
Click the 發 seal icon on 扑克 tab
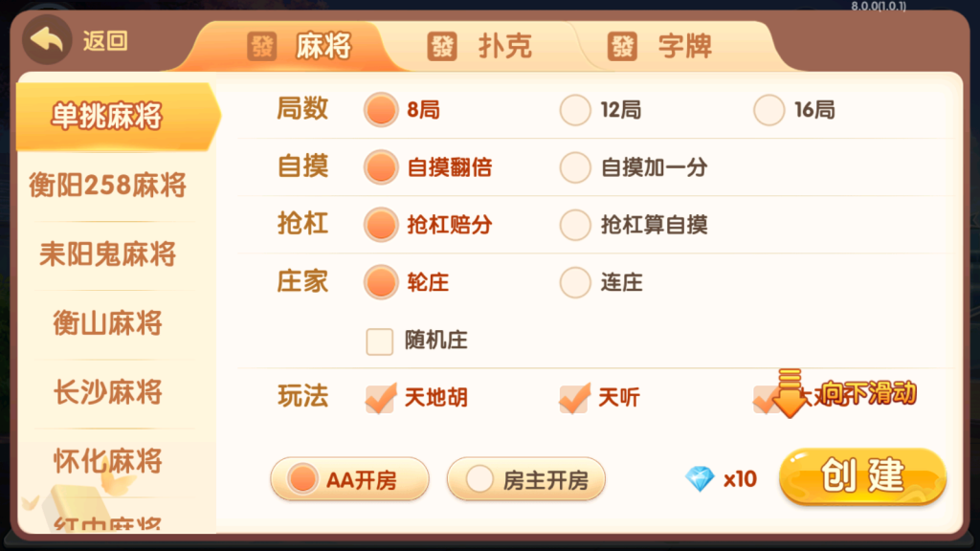click(443, 46)
